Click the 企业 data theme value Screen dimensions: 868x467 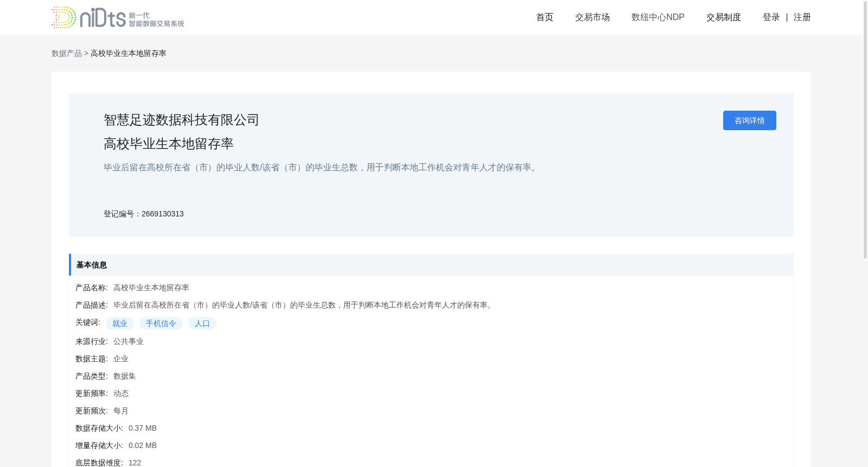tap(121, 359)
